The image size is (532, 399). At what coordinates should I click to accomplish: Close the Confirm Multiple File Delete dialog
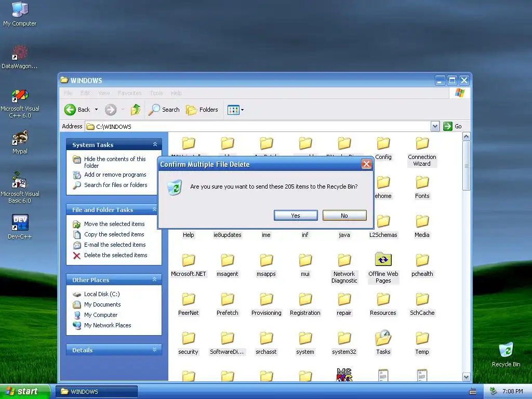(x=366, y=164)
